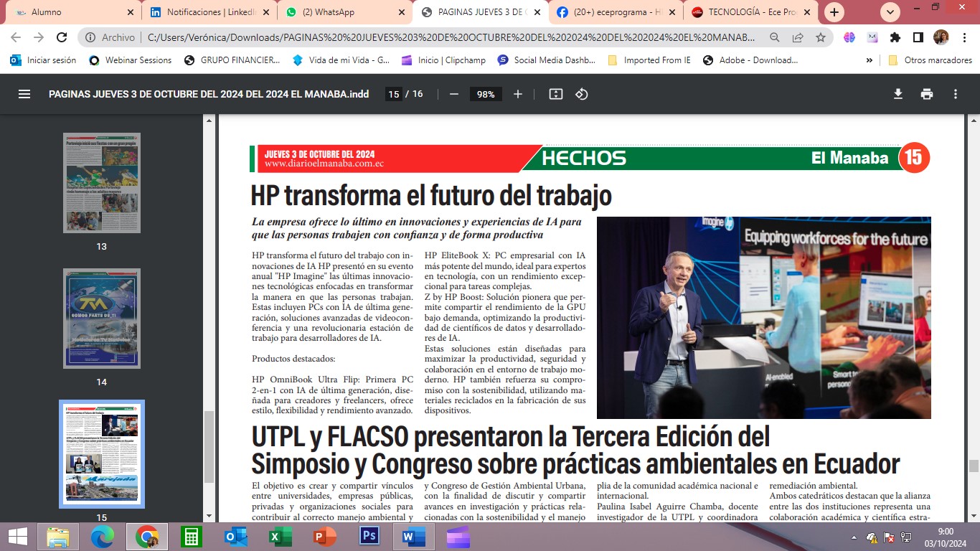Image resolution: width=980 pixels, height=551 pixels.
Task: Click the 98% zoom level field
Action: pyautogui.click(x=486, y=94)
